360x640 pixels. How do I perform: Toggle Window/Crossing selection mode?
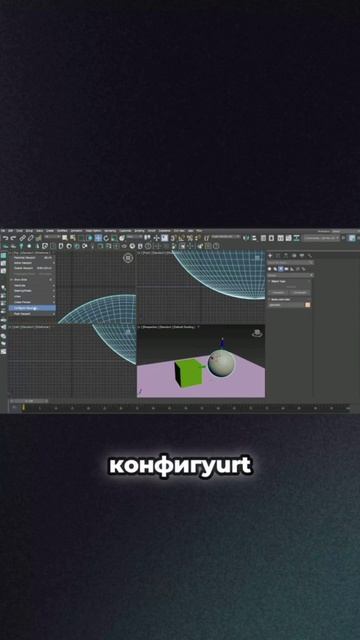[x=90, y=238]
